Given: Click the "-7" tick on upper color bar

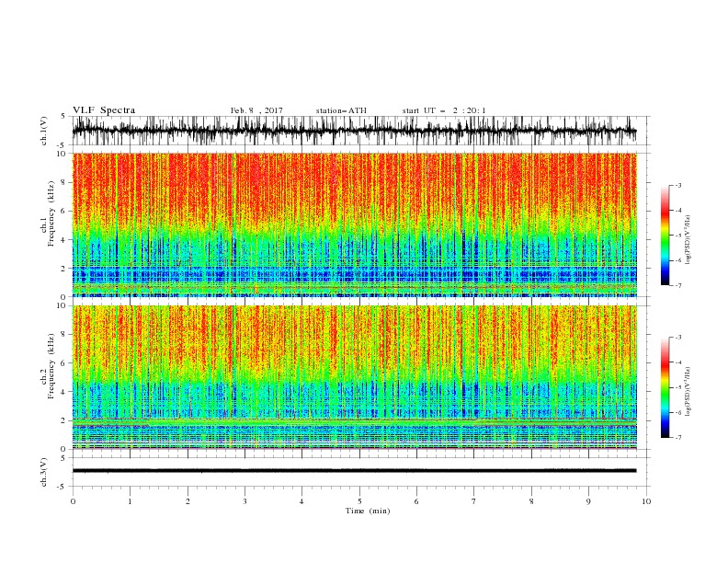Looking at the screenshot, I should (677, 285).
